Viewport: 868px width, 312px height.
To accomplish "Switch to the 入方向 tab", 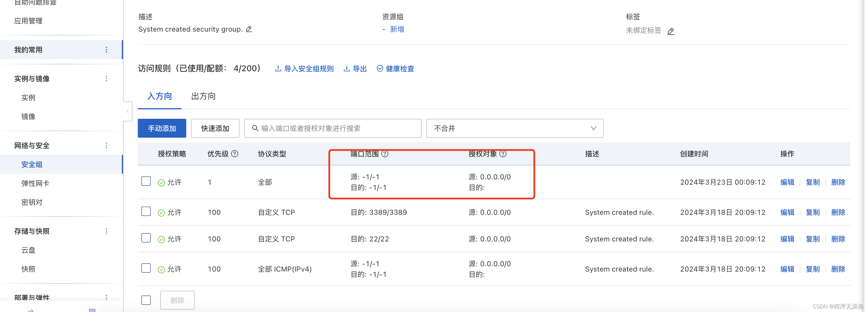I will (159, 96).
